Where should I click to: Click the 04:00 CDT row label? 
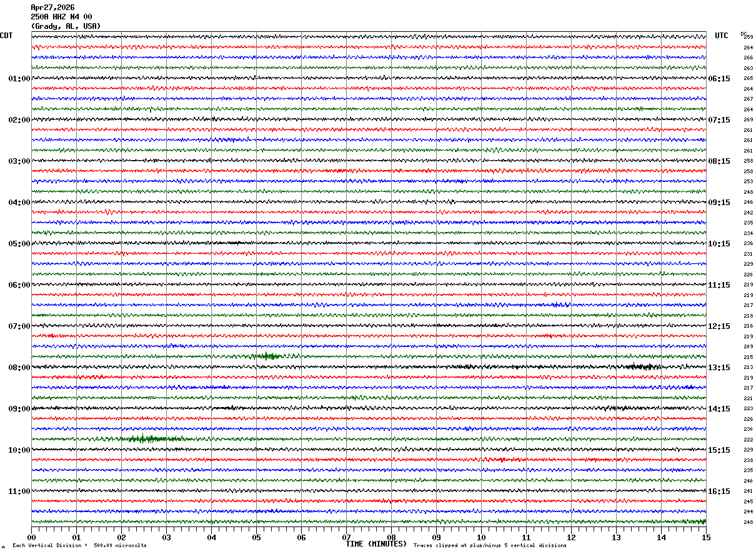pos(19,203)
